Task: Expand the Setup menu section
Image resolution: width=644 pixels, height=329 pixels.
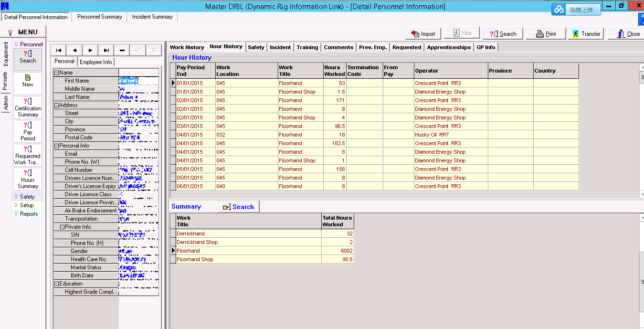Action: point(28,205)
